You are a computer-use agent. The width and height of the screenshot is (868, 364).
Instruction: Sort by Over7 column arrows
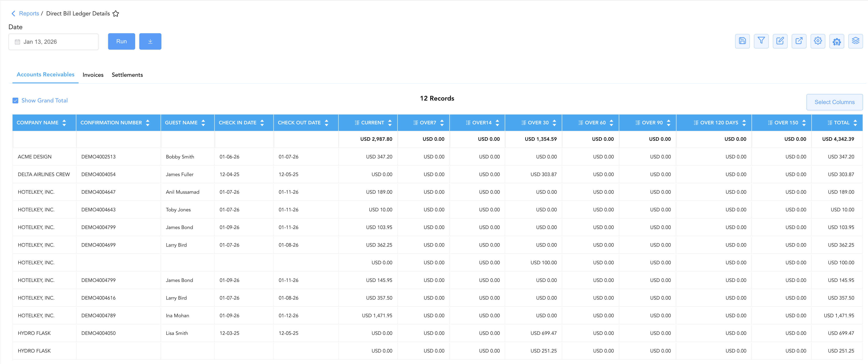coord(442,123)
